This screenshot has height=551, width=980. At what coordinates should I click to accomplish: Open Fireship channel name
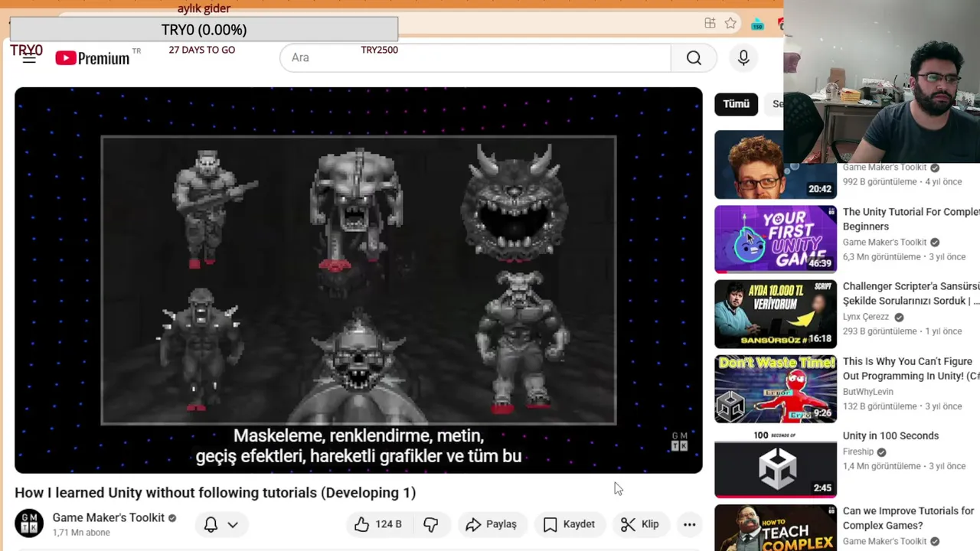click(858, 452)
